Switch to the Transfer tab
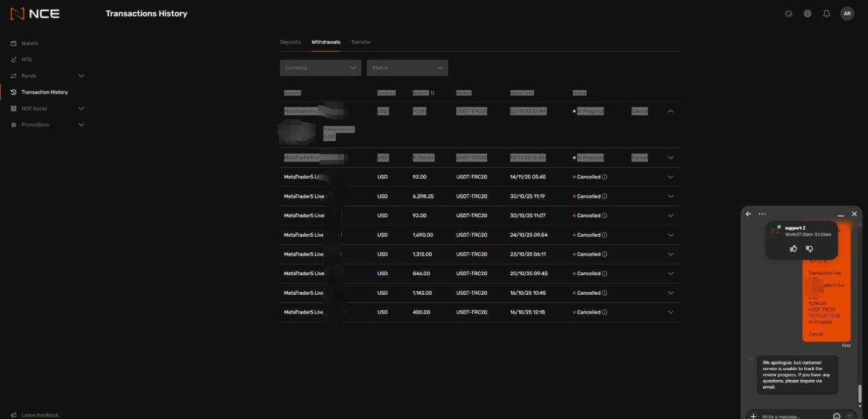 (x=361, y=42)
